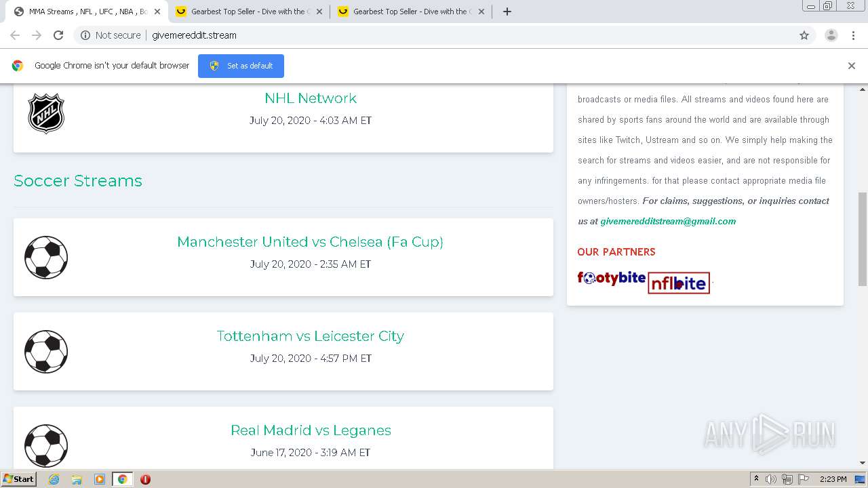Click the July 20, 2020 - 4:57 PM ET text
The height and width of the screenshot is (488, 868).
click(x=311, y=359)
